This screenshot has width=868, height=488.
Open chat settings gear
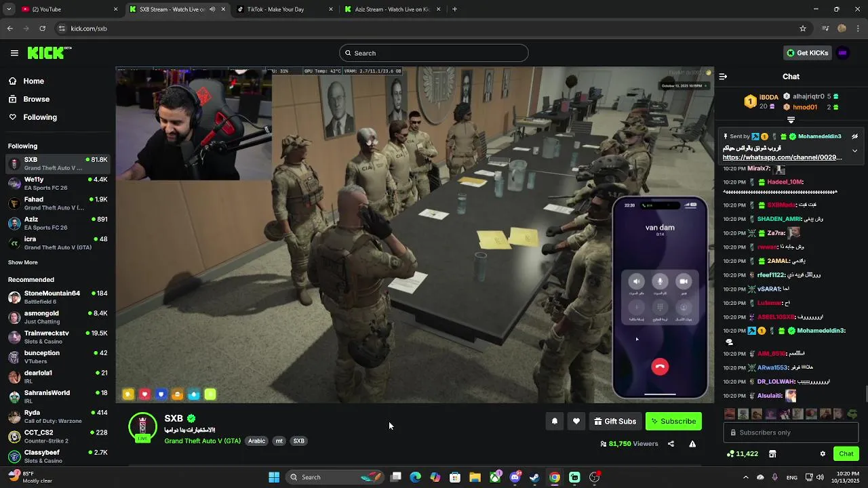(823, 453)
